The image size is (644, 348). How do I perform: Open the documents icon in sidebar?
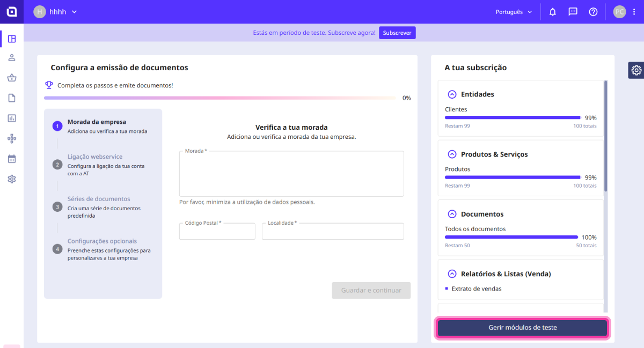click(x=12, y=98)
